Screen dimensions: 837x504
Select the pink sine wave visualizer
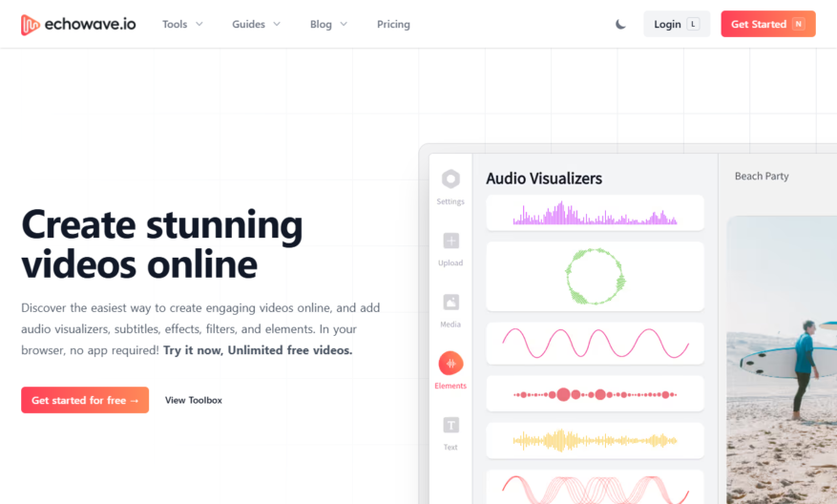(x=596, y=344)
